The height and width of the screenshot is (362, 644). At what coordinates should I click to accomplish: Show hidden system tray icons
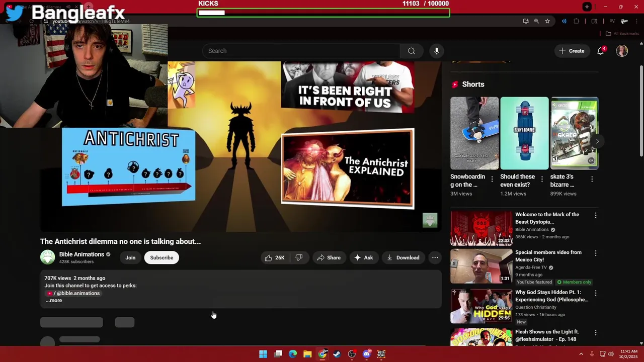click(581, 354)
